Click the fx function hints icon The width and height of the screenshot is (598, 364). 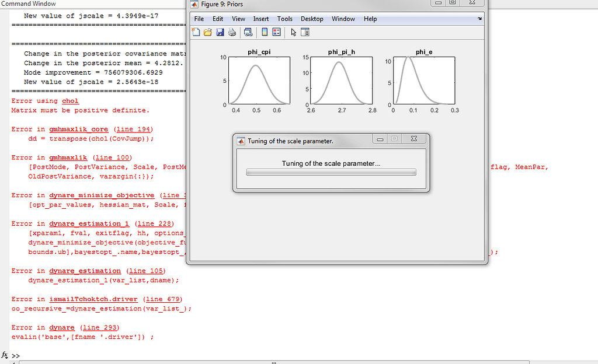point(4,355)
